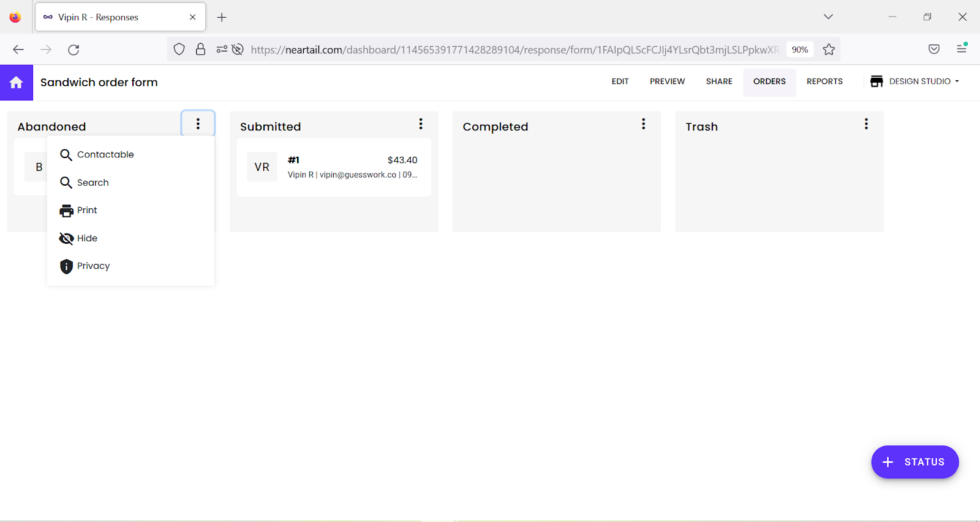Open site permissions icon in address bar
This screenshot has width=980, height=522.
pyautogui.click(x=222, y=50)
